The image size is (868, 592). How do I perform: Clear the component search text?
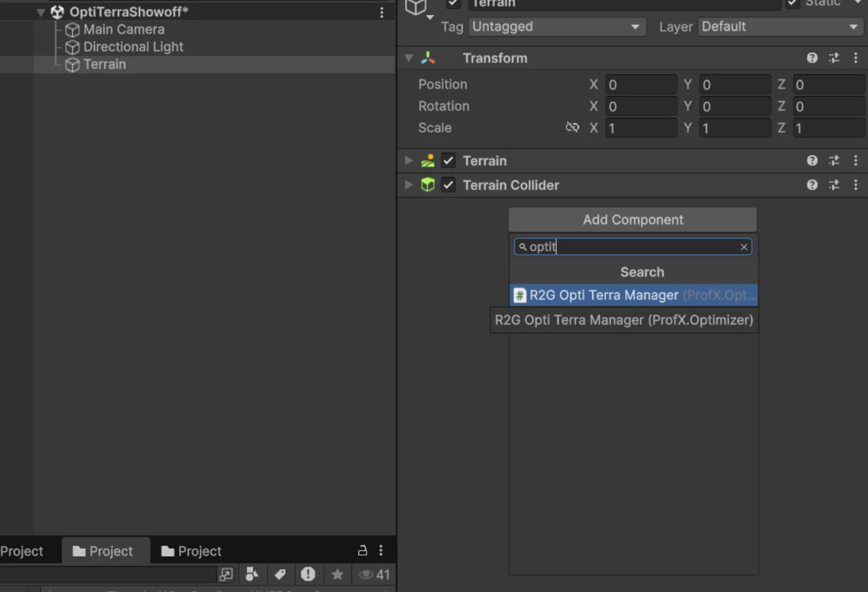coord(744,247)
